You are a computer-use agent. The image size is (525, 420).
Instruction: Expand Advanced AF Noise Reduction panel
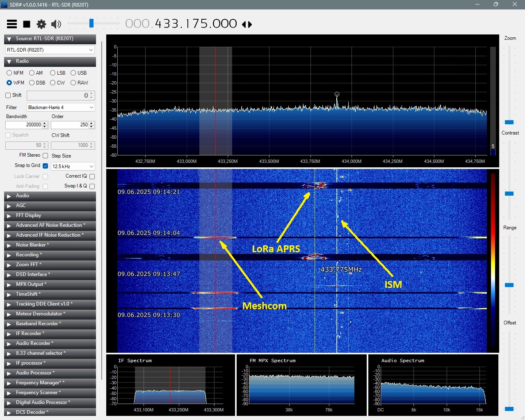50,226
